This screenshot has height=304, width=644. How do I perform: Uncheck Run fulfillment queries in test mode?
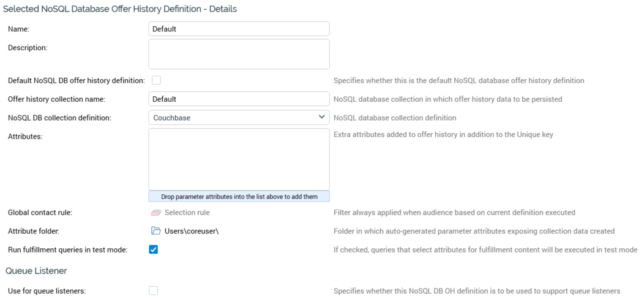click(x=154, y=249)
